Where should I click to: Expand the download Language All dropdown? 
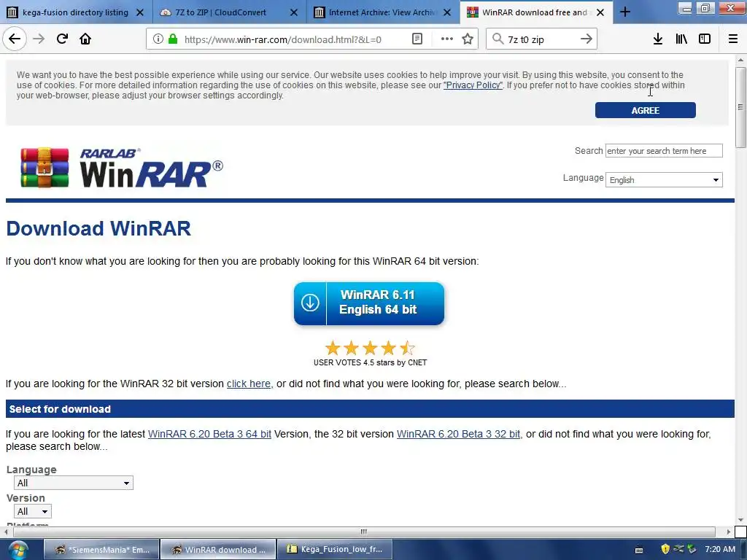coord(74,483)
